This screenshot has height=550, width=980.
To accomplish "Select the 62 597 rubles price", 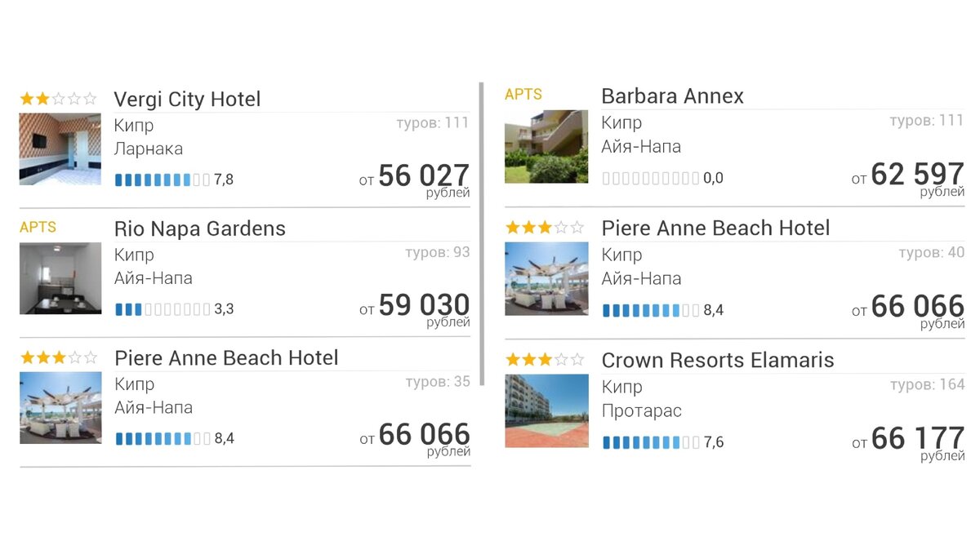I will click(x=917, y=175).
